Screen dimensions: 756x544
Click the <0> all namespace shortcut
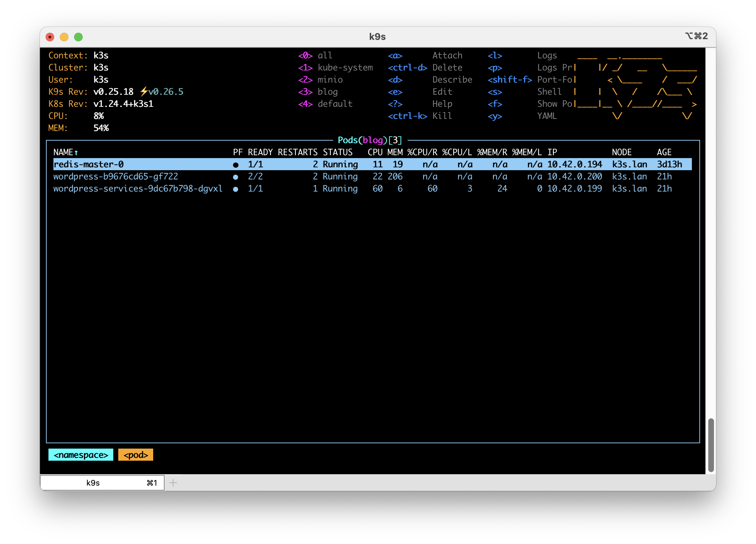point(315,55)
